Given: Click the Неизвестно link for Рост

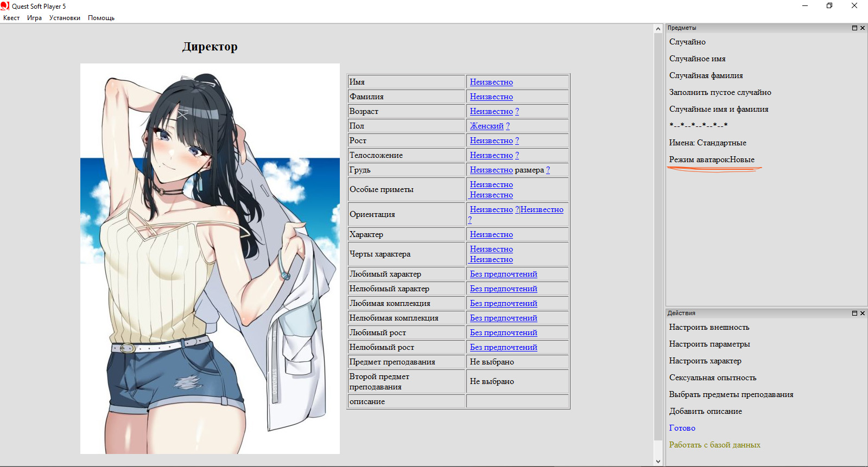Looking at the screenshot, I should [x=491, y=140].
